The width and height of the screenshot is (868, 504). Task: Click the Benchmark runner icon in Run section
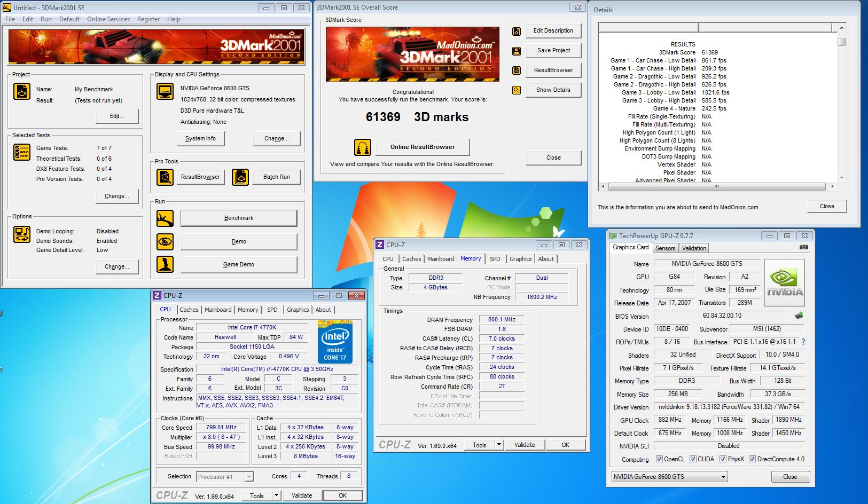coord(165,218)
